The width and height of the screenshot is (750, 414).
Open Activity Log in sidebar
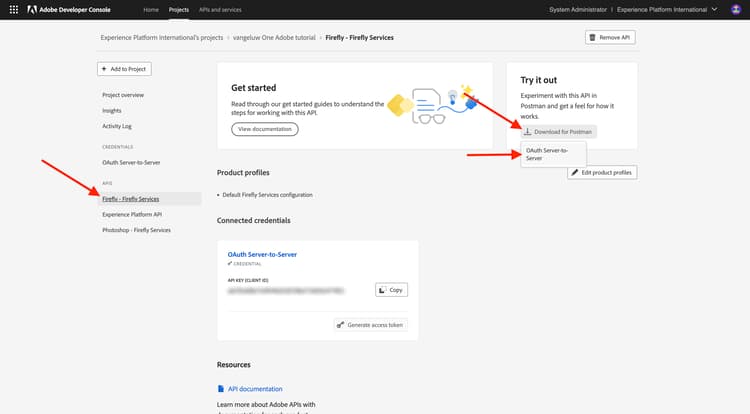117,126
